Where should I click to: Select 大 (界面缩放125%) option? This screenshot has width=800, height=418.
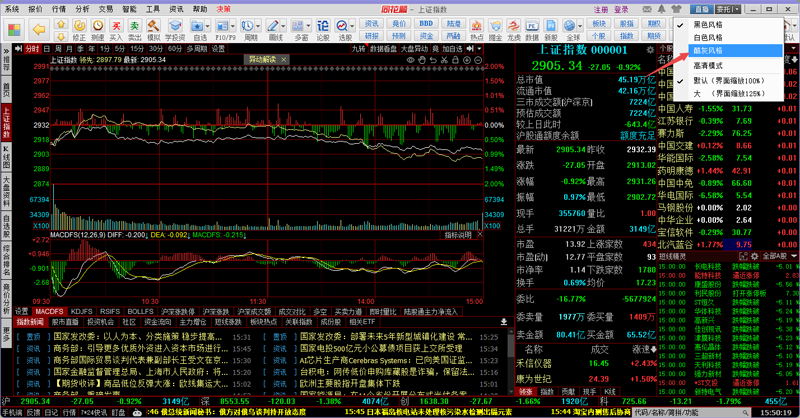[x=729, y=94]
